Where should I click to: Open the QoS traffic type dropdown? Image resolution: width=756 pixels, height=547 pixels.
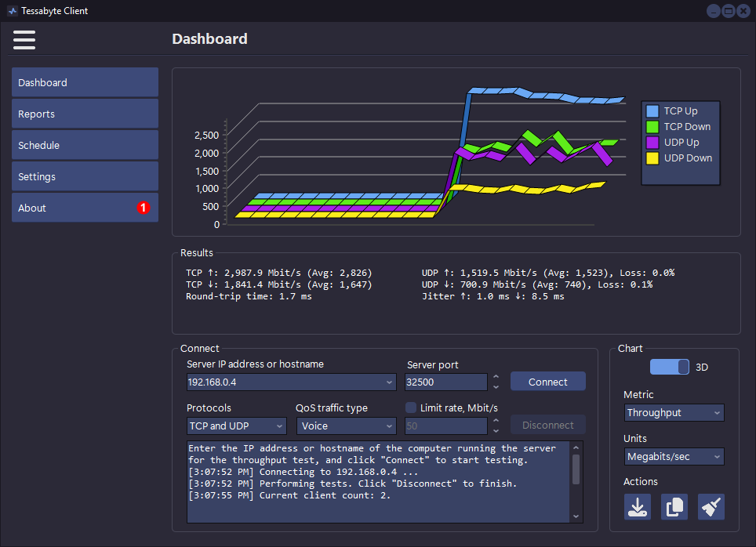coord(346,426)
